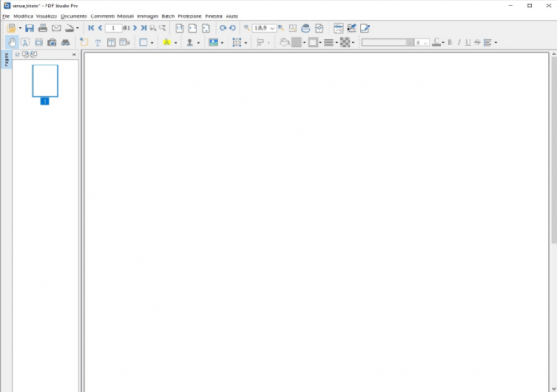This screenshot has height=392, width=557.
Task: Click the Pagine side tab
Action: click(x=6, y=59)
